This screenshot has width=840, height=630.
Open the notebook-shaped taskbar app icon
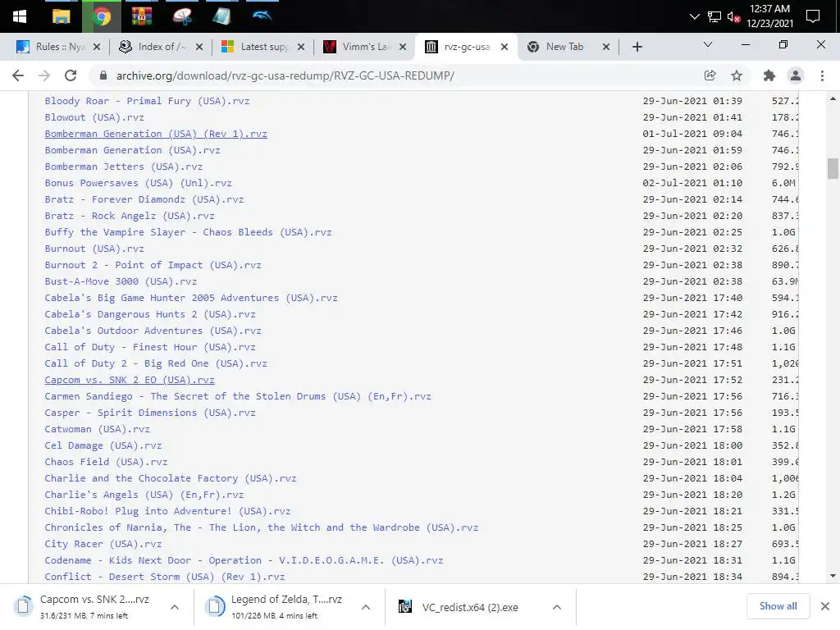click(221, 16)
